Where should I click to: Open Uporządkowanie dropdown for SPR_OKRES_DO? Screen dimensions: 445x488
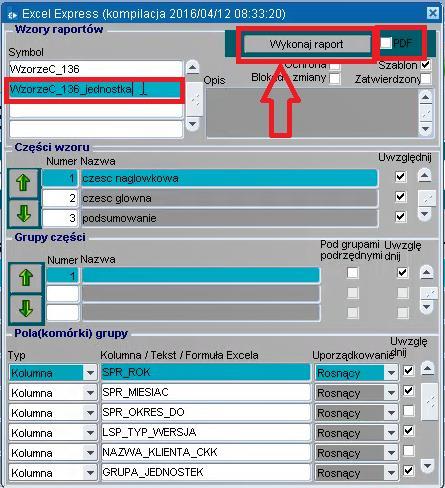[391, 413]
